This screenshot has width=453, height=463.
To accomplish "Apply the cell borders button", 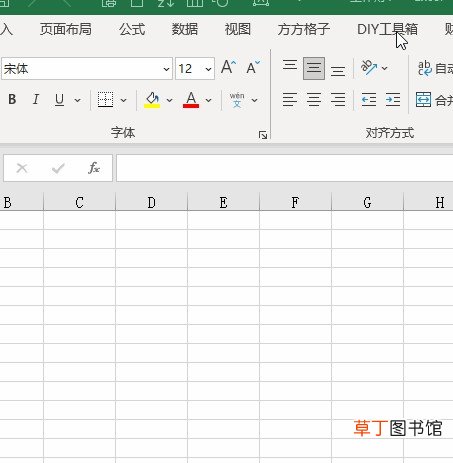I will [x=105, y=99].
